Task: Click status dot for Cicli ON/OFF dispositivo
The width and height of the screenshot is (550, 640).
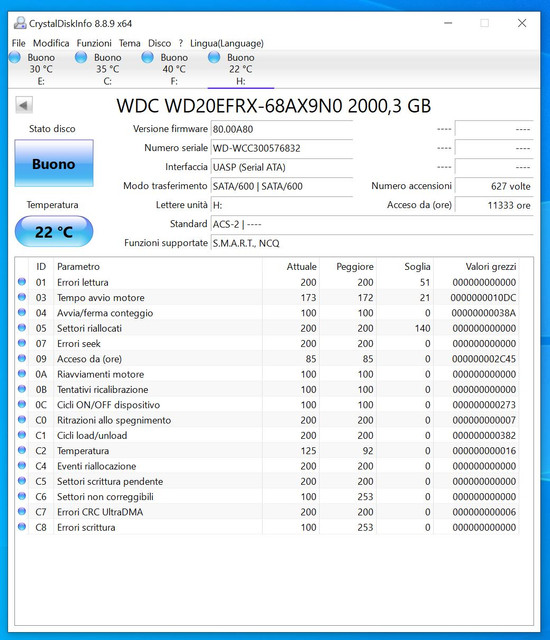Action: [22, 404]
